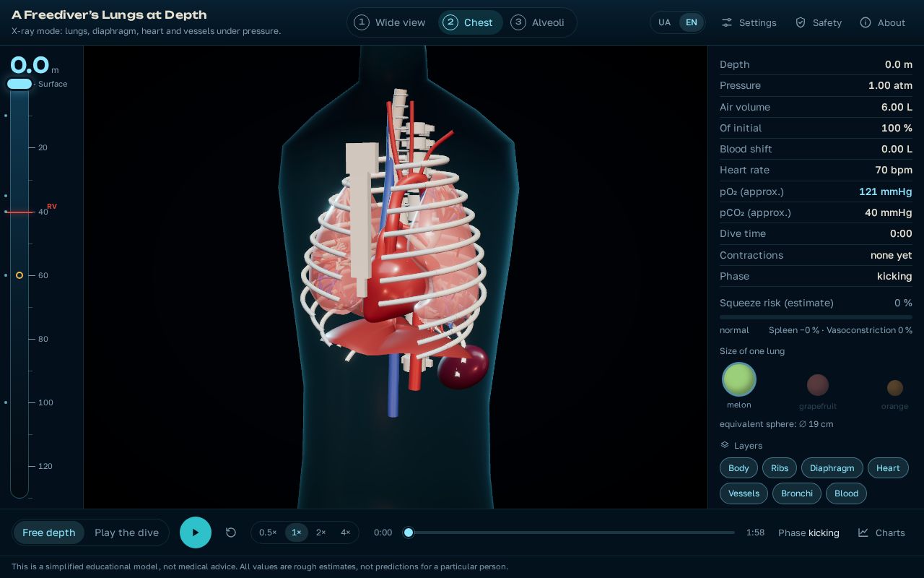The width and height of the screenshot is (924, 578).
Task: Click the Squeeze risk 0 % value
Action: [903, 303]
